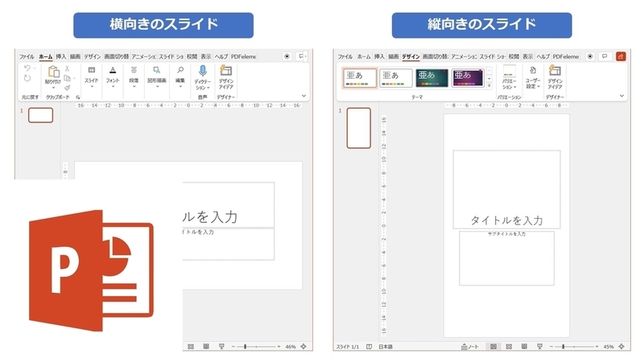
Task: Open the 画面切り替え tab in right window
Action: click(x=436, y=56)
